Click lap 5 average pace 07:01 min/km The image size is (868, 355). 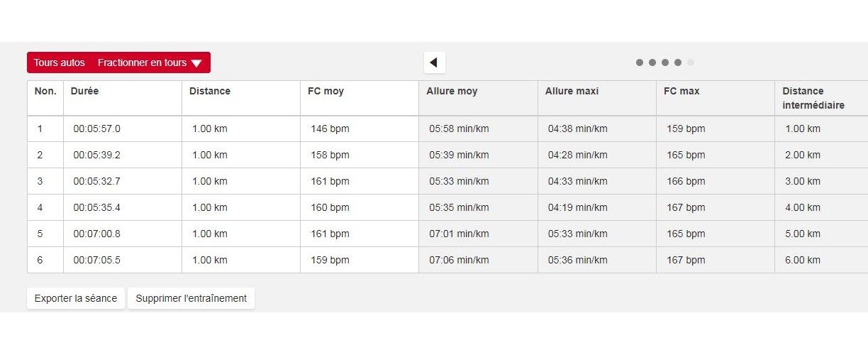(x=459, y=234)
